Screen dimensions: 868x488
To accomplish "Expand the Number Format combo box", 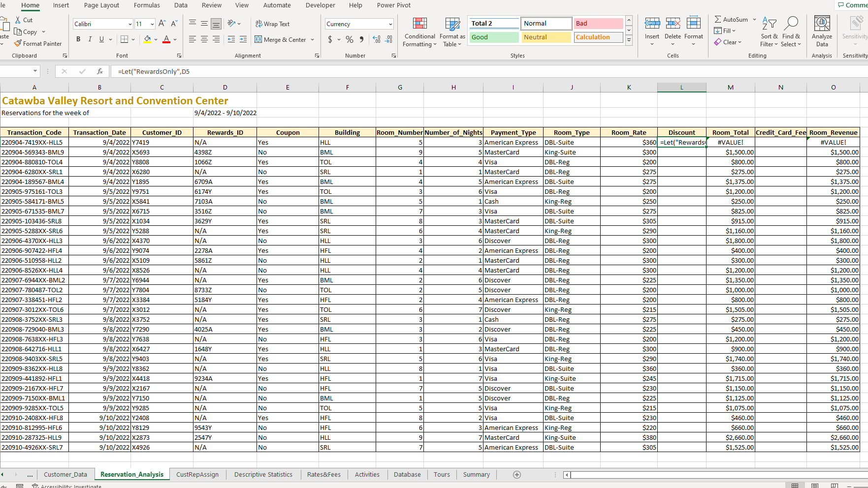I will pos(390,24).
